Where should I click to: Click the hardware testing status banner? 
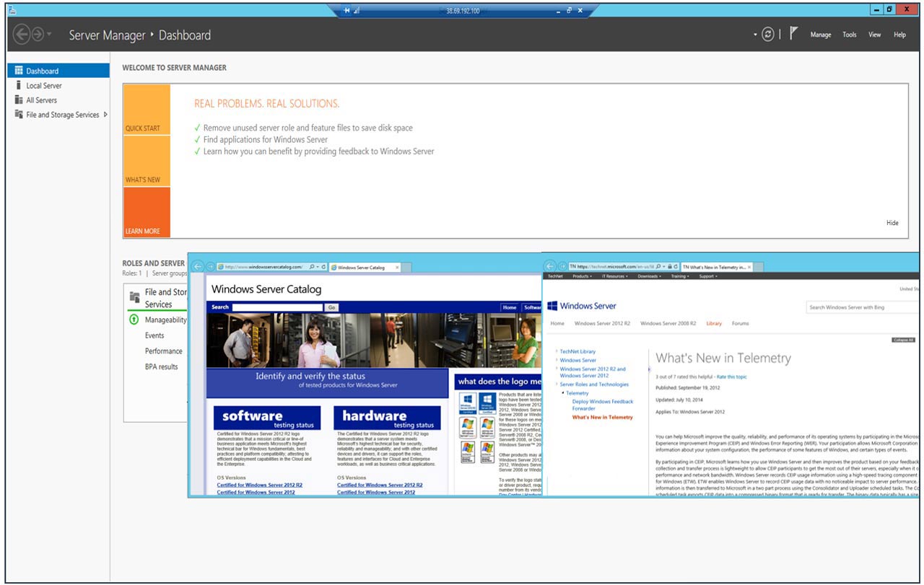387,418
